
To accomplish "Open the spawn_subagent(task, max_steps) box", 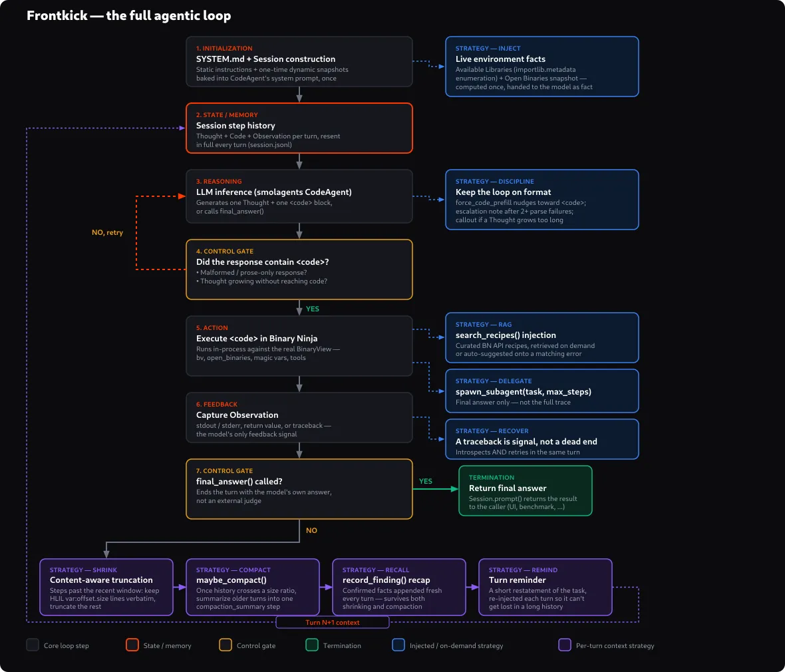I will (542, 391).
